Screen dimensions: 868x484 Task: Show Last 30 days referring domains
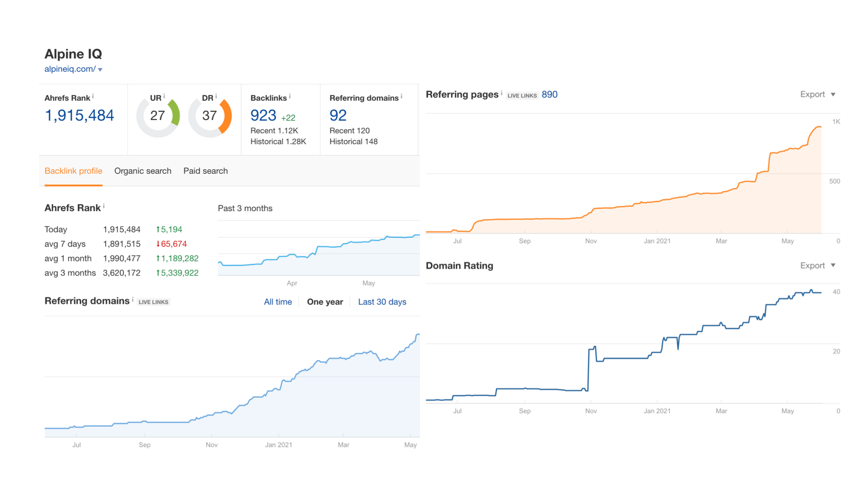point(382,302)
